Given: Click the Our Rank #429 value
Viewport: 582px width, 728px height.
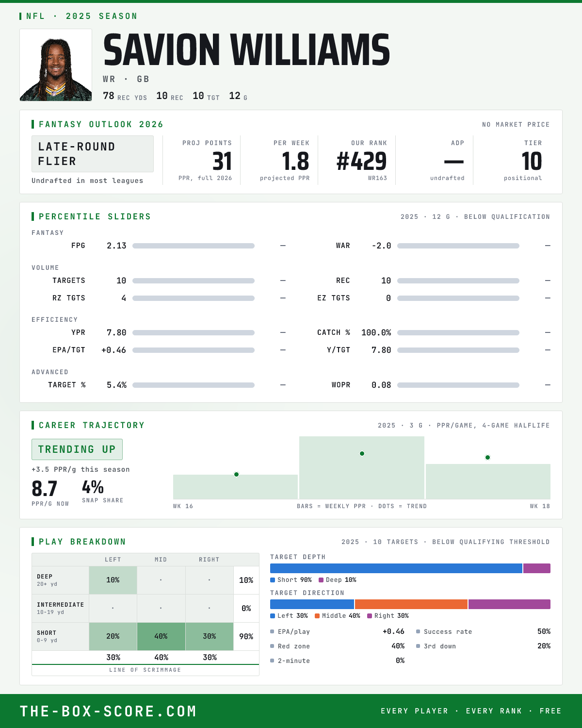Looking at the screenshot, I should click(362, 161).
